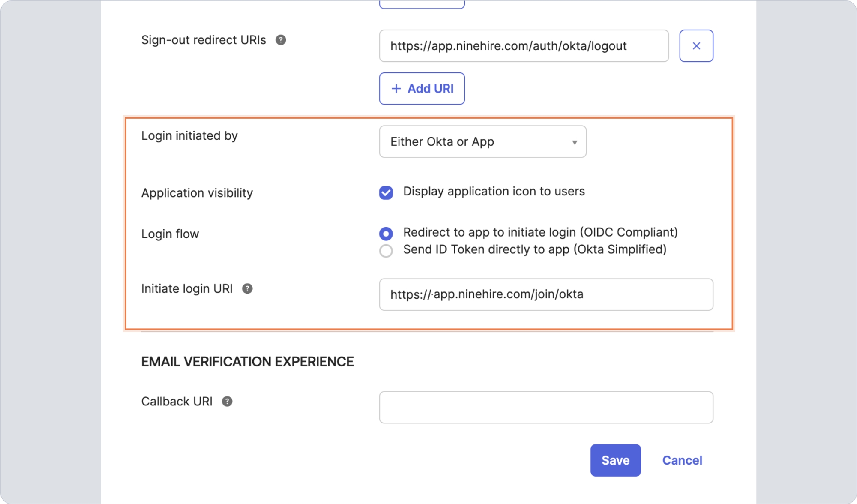Click the 'Send ID Token directly to app' label
The height and width of the screenshot is (504, 857).
(534, 249)
